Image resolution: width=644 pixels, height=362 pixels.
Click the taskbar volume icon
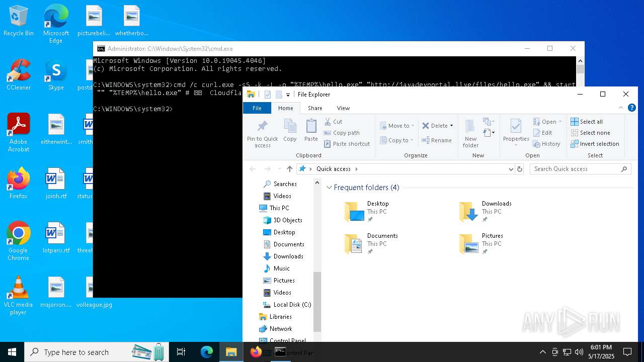pos(579,352)
